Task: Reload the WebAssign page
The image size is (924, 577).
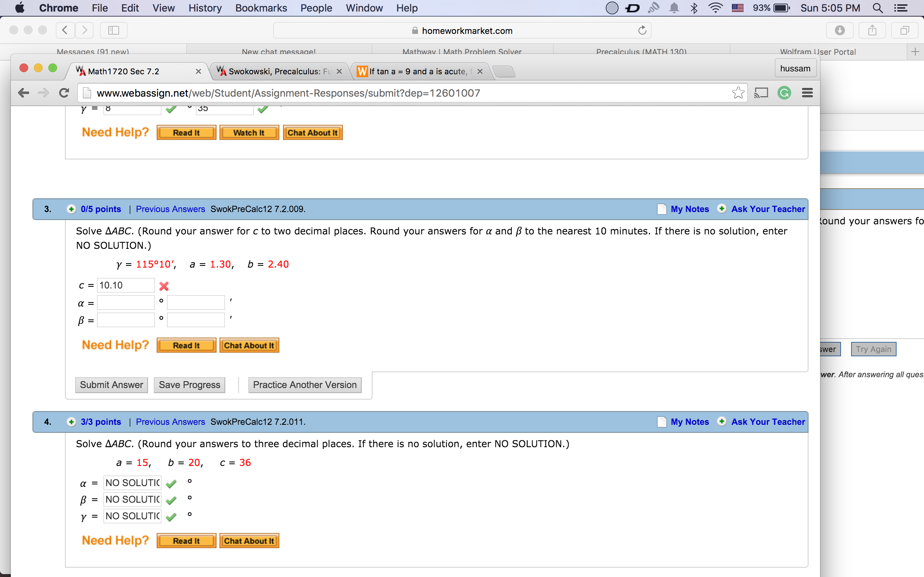Action: (x=64, y=93)
